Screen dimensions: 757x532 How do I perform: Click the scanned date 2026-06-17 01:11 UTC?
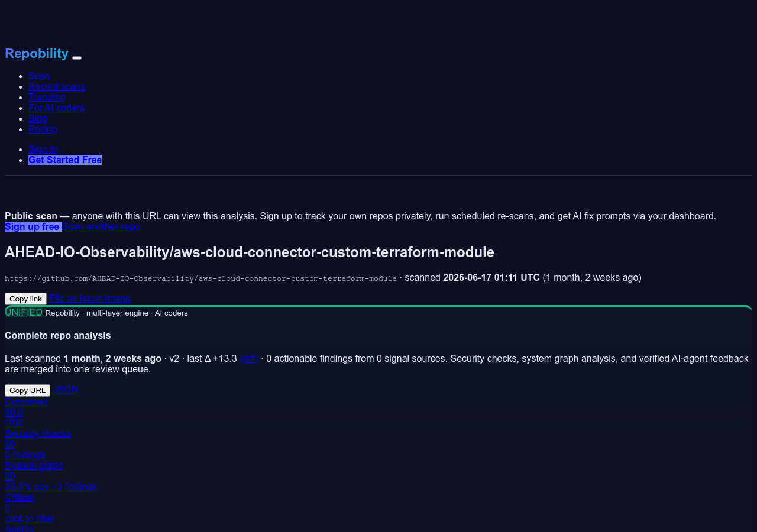point(491,277)
